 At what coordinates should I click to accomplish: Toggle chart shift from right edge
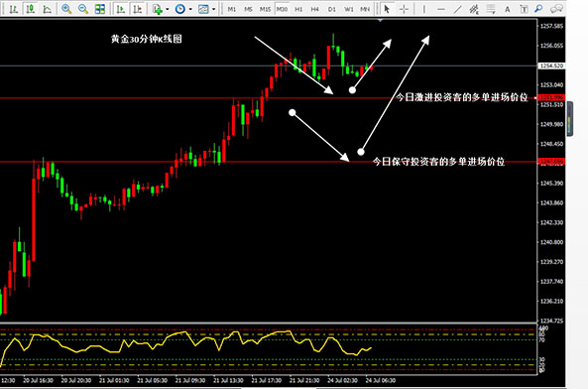(x=138, y=9)
